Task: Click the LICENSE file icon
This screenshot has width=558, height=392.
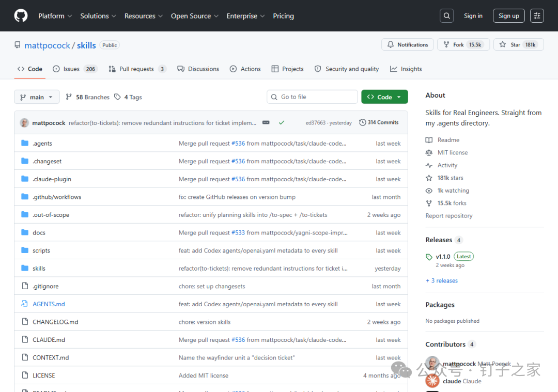Action: click(x=25, y=375)
